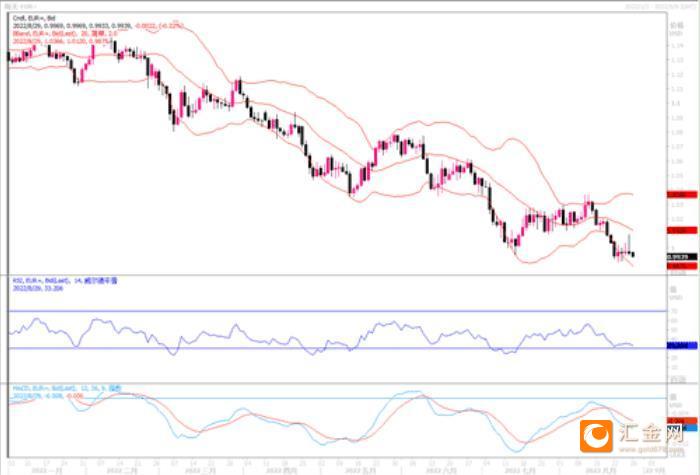This screenshot has width=700, height=475.
Task: Select the BBand indicator legend line
Action: (x=65, y=33)
